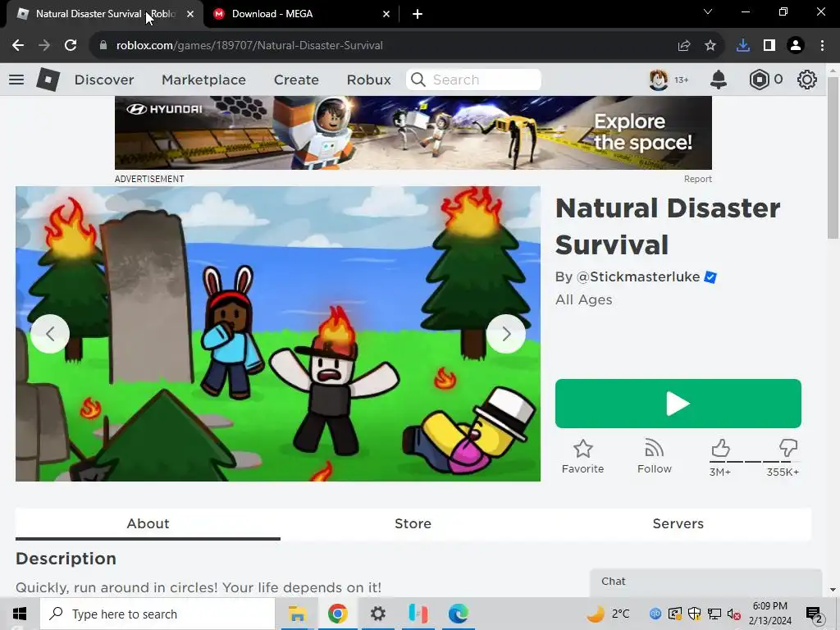Show next game screenshot with right arrow
Viewport: 840px width, 630px height.
click(x=506, y=334)
